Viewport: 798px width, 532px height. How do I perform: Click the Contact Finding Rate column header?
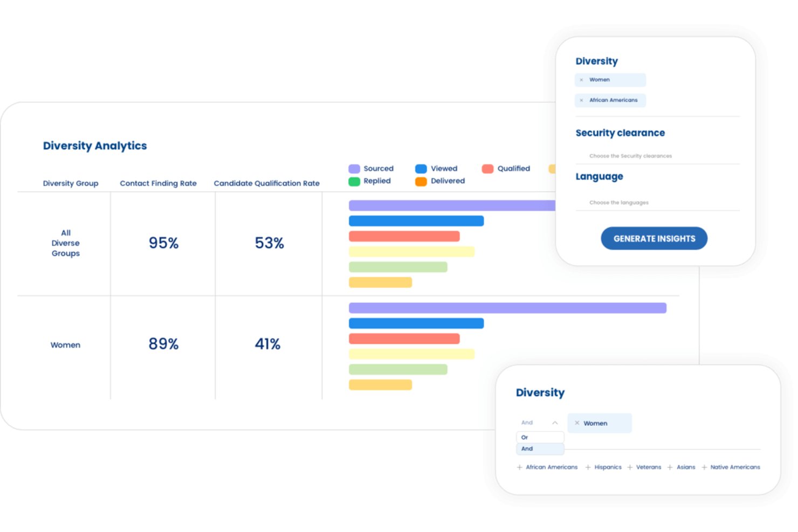[x=158, y=183]
